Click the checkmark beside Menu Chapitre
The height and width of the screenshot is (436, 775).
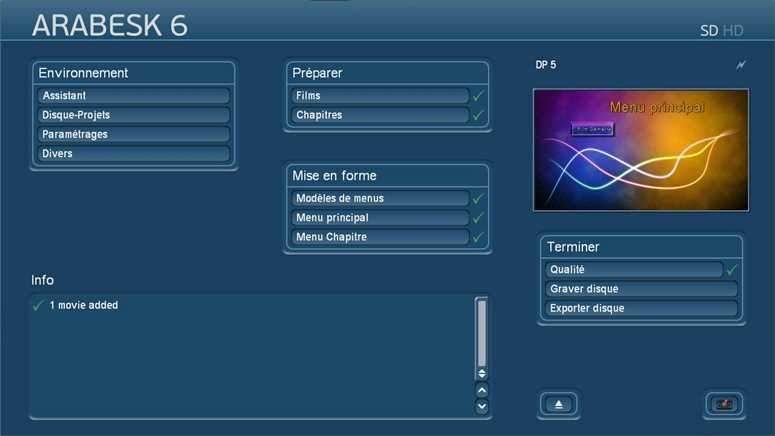(x=477, y=237)
